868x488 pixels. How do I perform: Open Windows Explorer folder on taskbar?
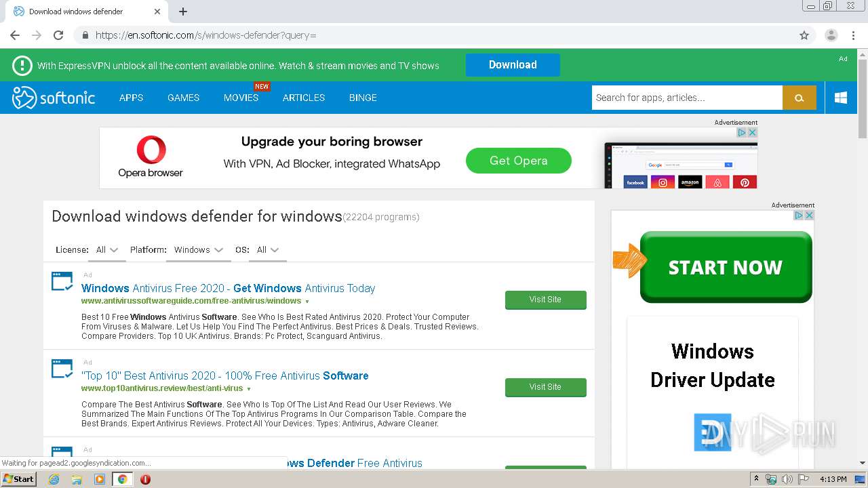[x=77, y=479]
